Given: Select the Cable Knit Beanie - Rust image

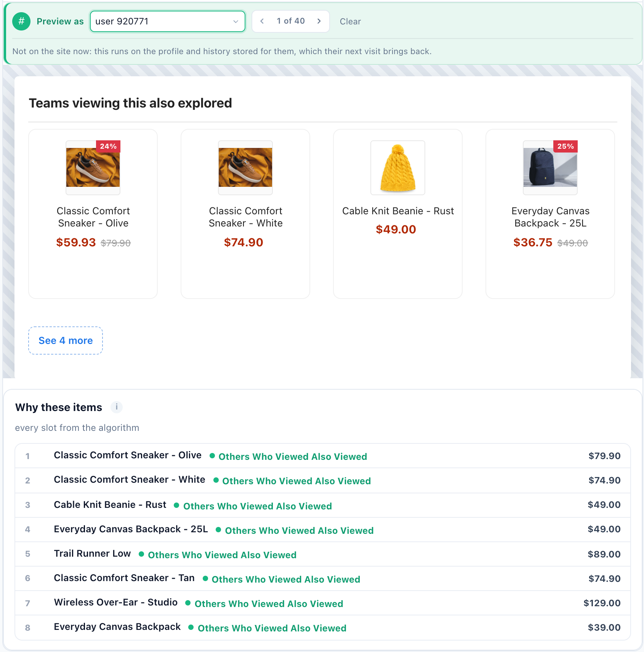Looking at the screenshot, I should (x=398, y=168).
